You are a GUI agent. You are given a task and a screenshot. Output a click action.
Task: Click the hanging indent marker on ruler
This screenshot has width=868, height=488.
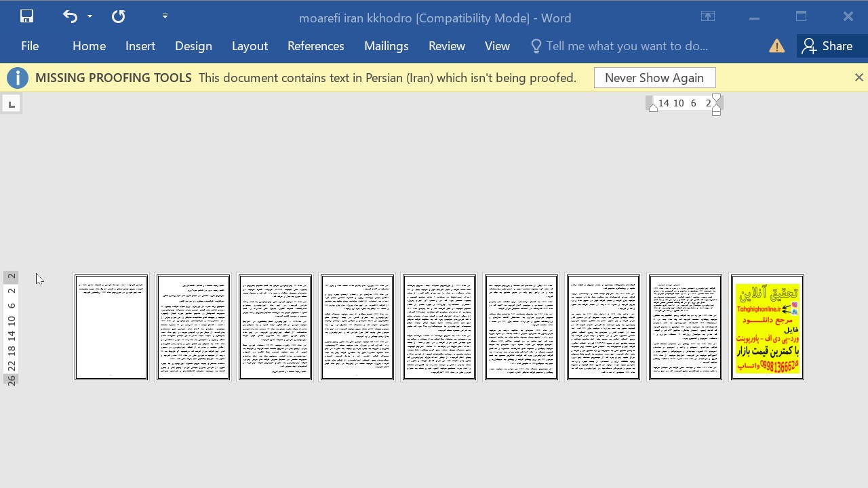click(x=716, y=108)
